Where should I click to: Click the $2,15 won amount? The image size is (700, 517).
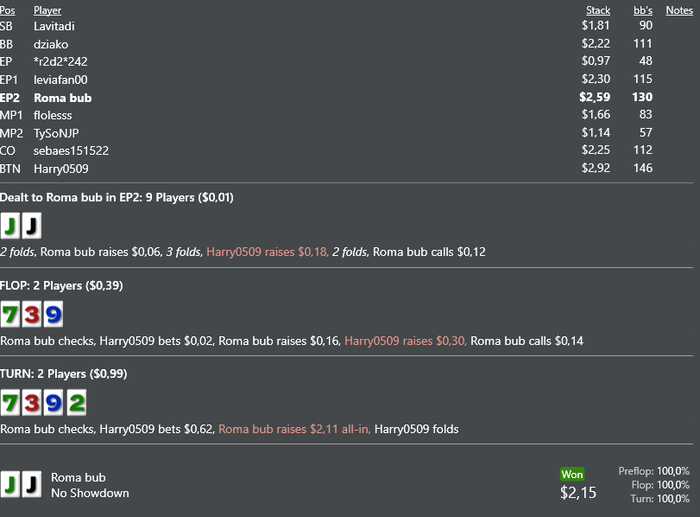pyautogui.click(x=578, y=492)
